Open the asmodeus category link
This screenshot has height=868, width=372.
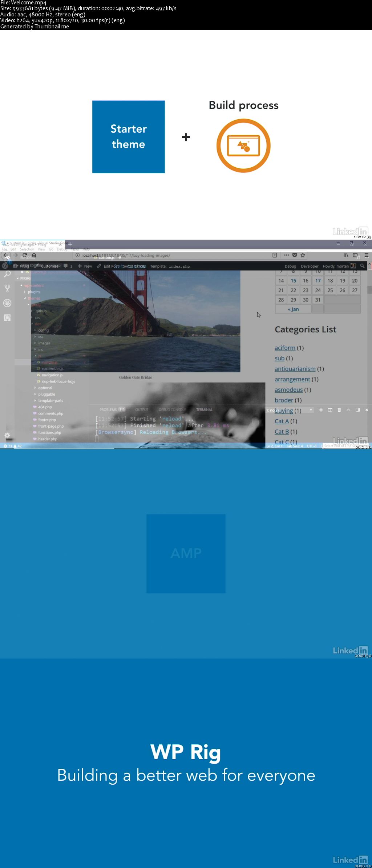point(288,389)
